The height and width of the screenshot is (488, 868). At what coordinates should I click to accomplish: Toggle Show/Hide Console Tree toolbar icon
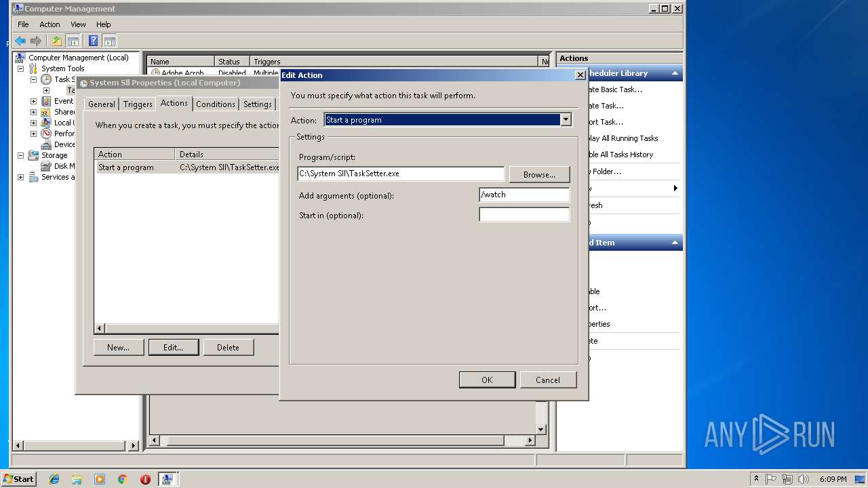point(73,41)
